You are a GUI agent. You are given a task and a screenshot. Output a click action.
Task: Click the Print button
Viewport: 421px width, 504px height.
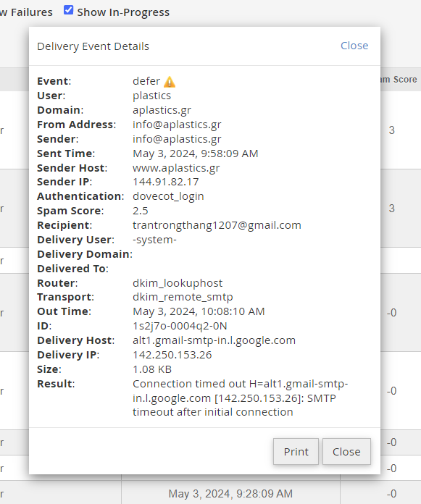296,452
